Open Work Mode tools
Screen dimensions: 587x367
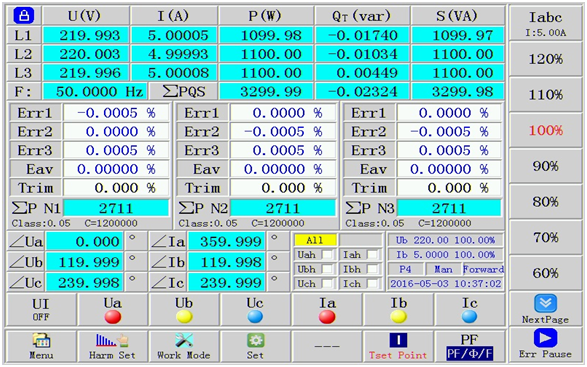(183, 346)
